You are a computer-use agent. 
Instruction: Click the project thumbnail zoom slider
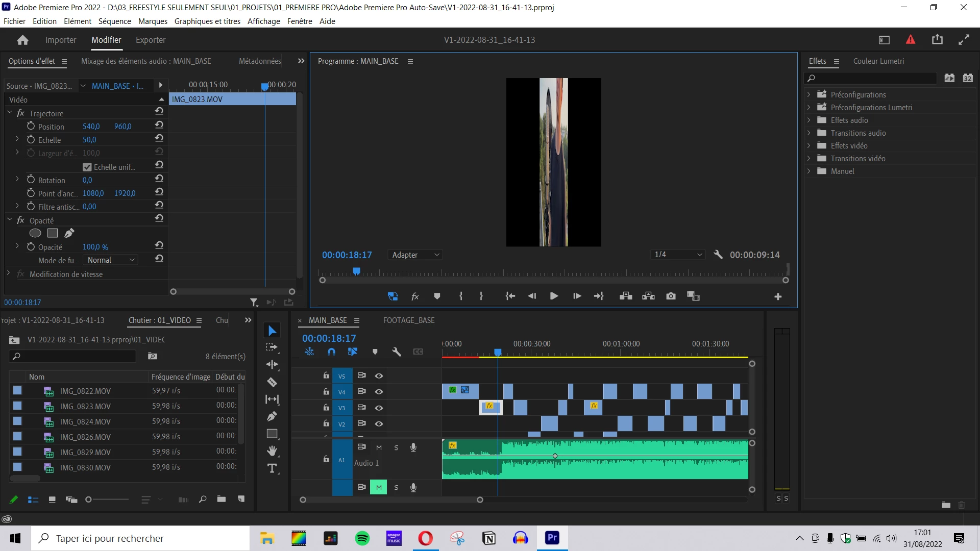click(89, 499)
